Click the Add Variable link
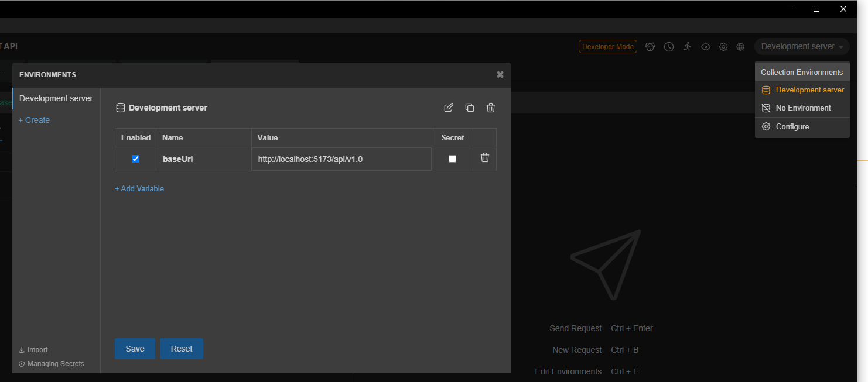The image size is (868, 382). click(139, 189)
